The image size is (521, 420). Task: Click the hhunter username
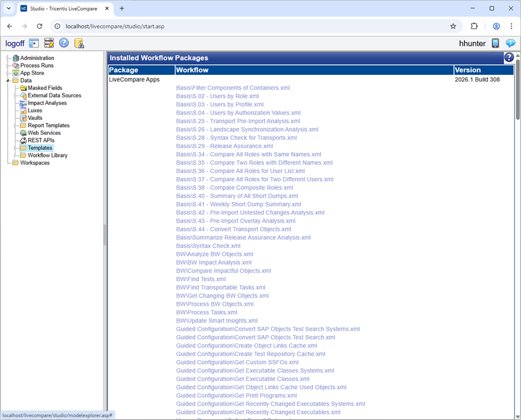472,43
